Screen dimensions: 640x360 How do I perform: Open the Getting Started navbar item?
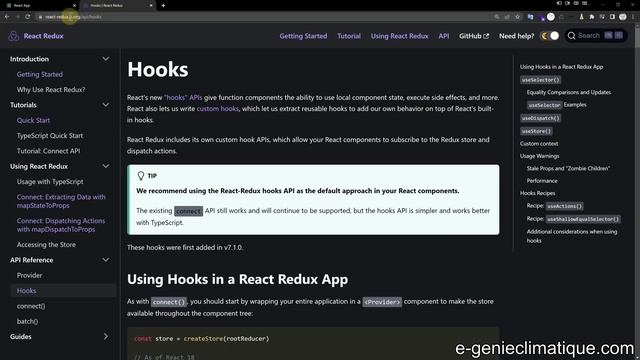(303, 36)
